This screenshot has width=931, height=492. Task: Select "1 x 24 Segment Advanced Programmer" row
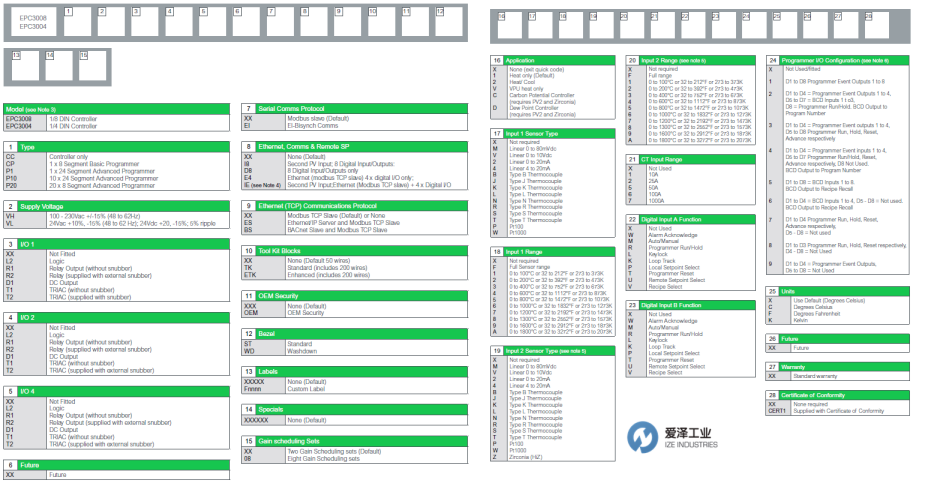tap(116, 171)
